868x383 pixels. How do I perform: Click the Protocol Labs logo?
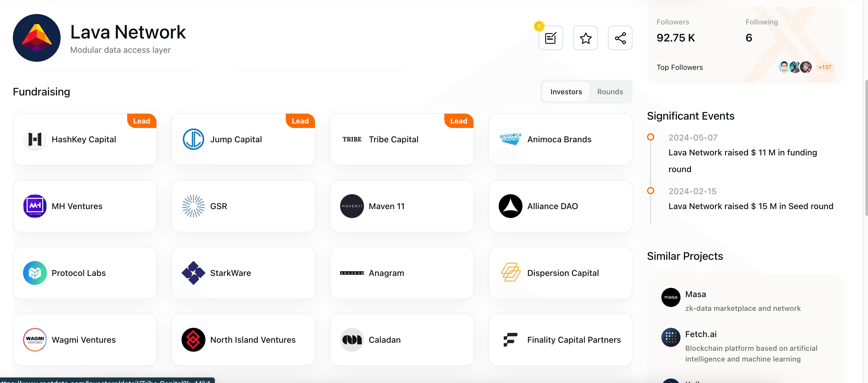tap(35, 273)
